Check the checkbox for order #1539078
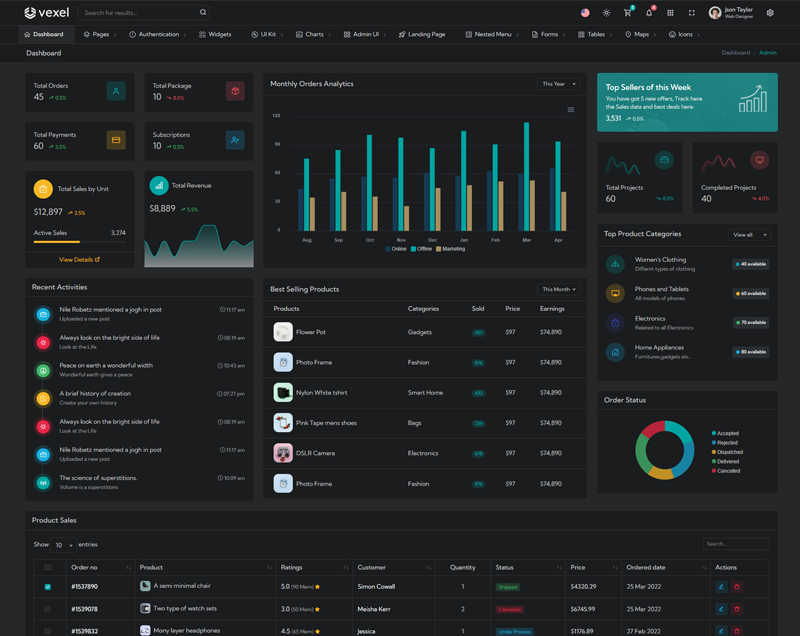The width and height of the screenshot is (800, 636). pyautogui.click(x=47, y=608)
